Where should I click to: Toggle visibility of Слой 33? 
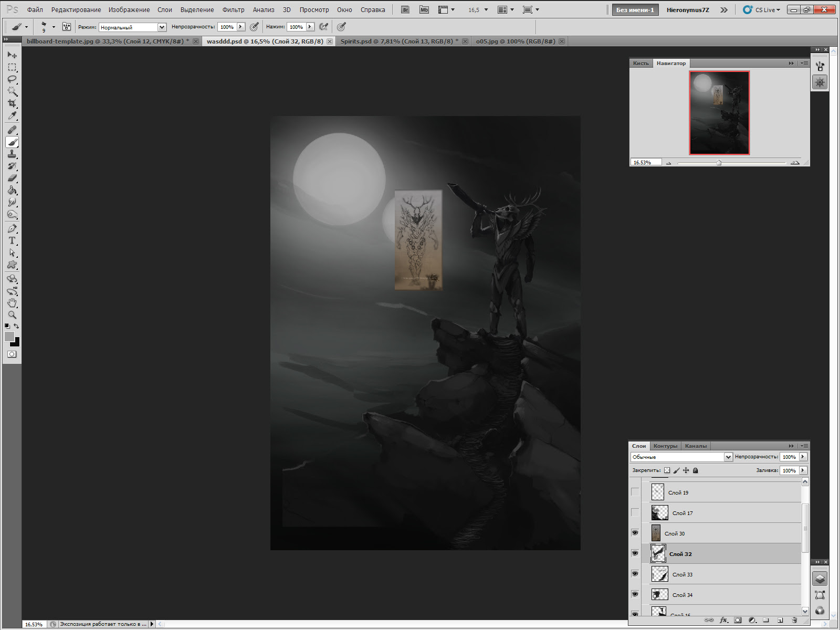tap(635, 574)
